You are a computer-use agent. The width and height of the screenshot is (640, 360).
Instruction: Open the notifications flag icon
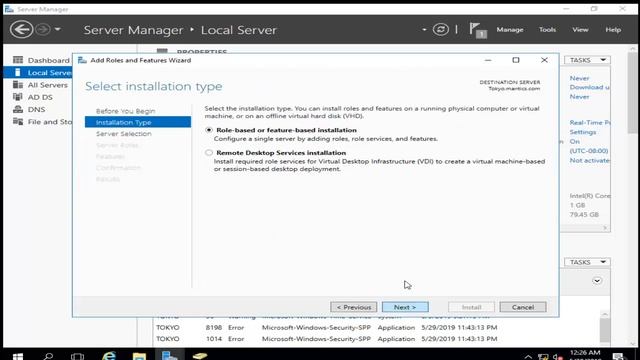(477, 30)
